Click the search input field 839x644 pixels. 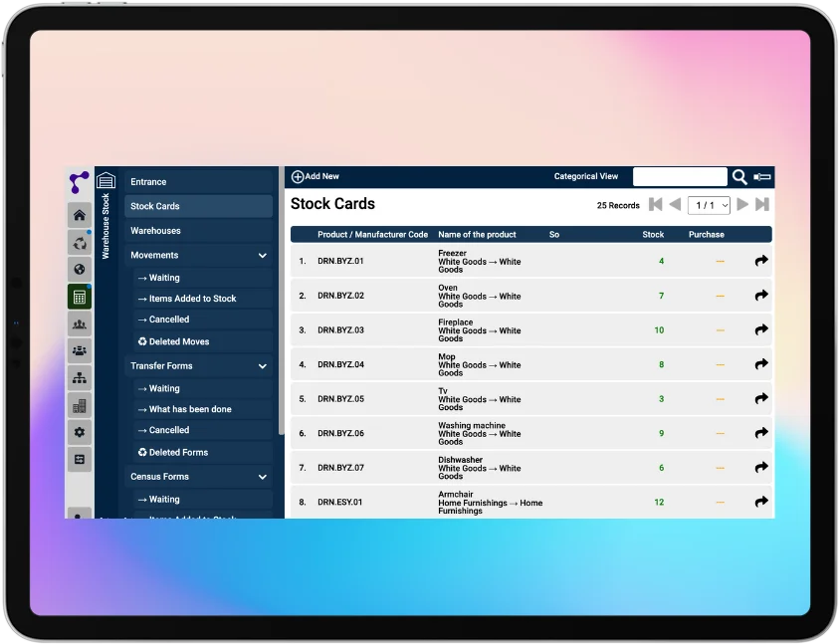(680, 177)
